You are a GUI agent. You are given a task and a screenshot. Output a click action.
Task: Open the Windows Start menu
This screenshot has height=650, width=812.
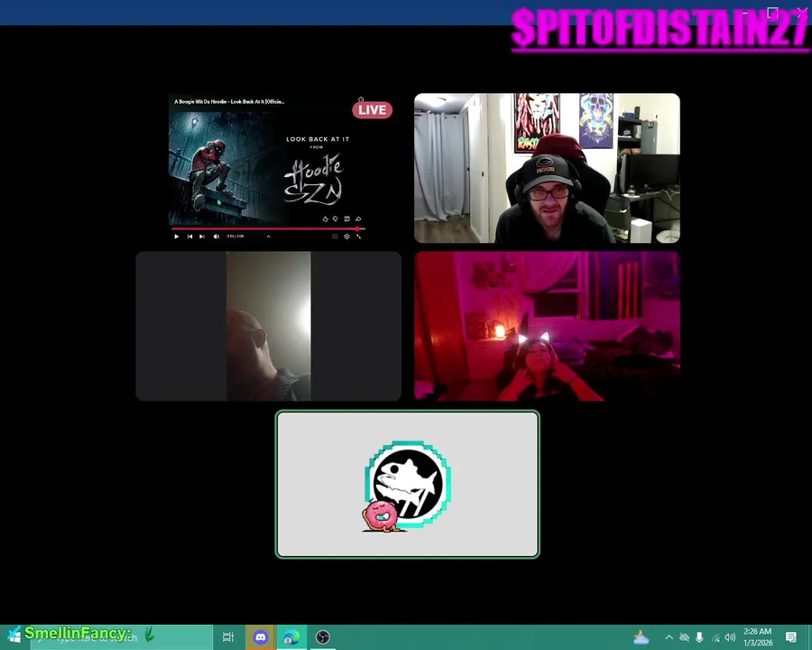(14, 637)
